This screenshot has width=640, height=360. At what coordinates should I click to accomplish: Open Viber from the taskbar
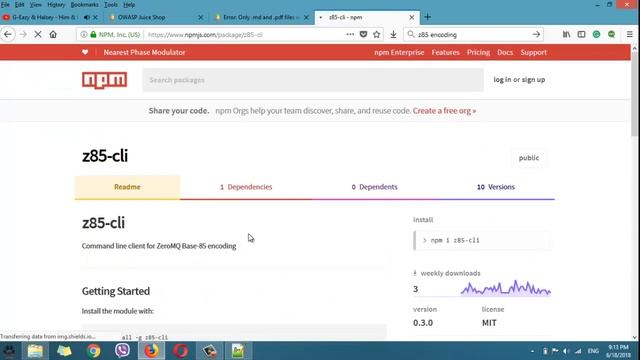[x=122, y=351]
